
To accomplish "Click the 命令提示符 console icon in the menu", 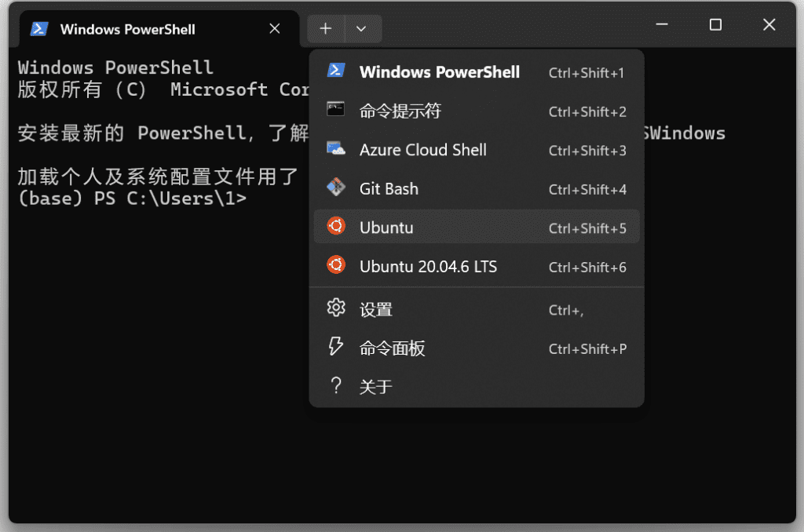I will click(336, 111).
